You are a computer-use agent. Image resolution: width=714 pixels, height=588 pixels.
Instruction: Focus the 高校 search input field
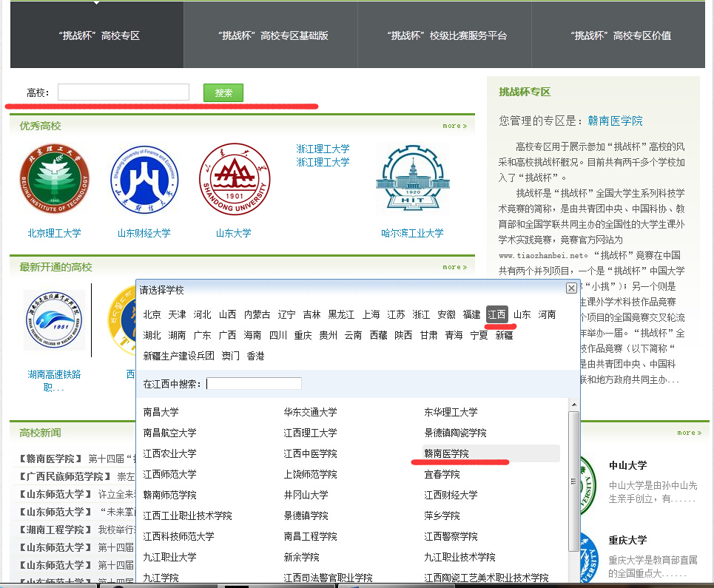coord(124,92)
